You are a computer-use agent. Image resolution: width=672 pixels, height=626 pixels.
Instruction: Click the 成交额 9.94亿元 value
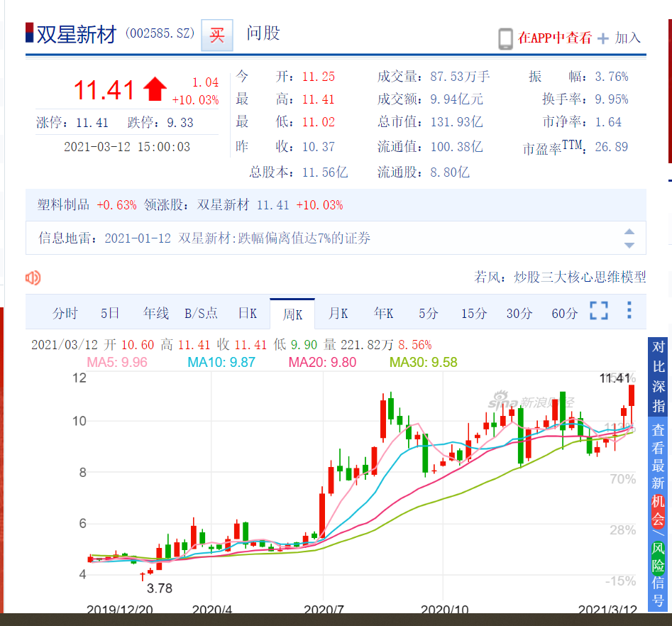(456, 99)
